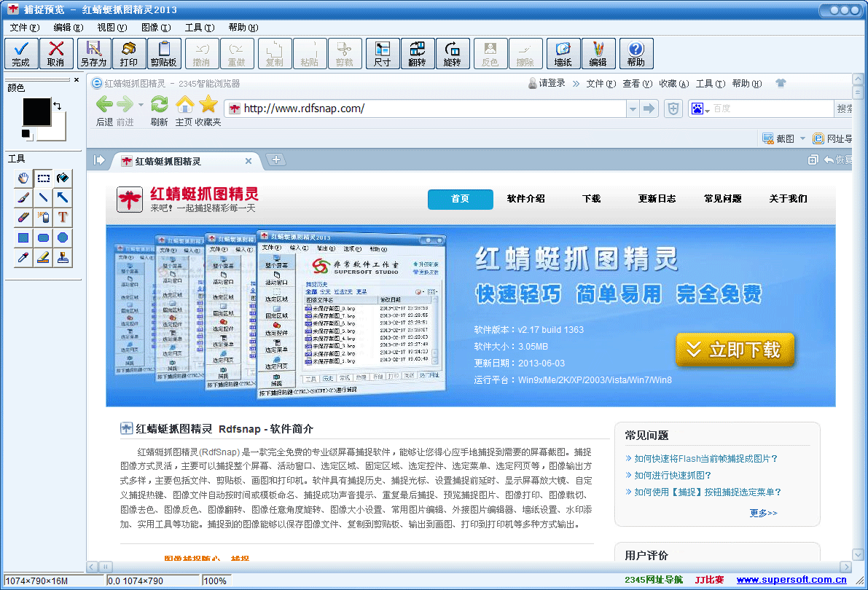Click the 翻转 flip toolbar icon
Viewport: 868px width, 590px height.
coord(416,53)
